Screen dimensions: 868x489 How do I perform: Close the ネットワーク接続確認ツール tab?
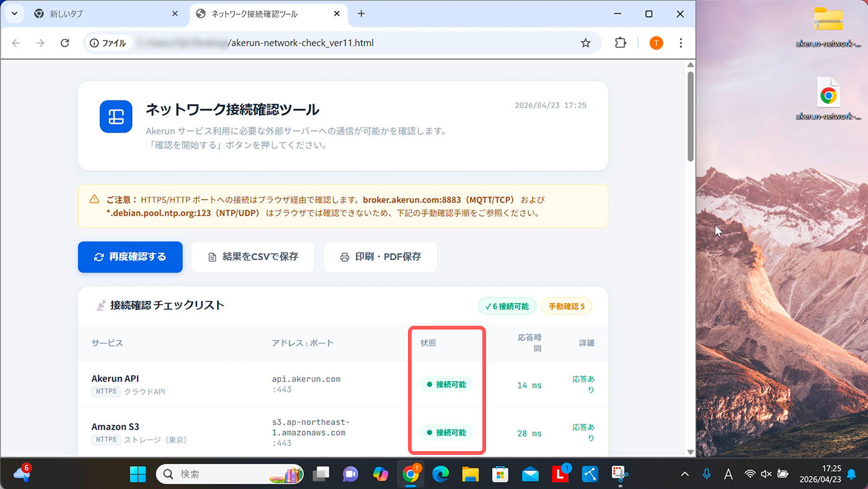[337, 14]
